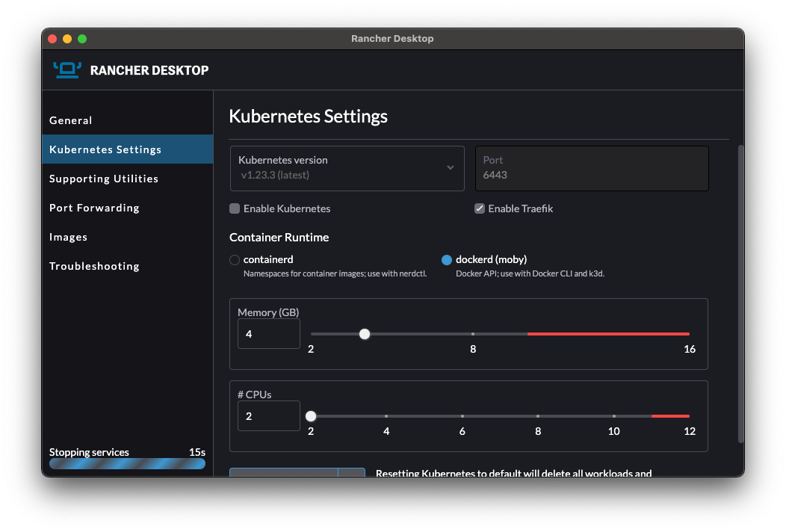Image resolution: width=786 pixels, height=532 pixels.
Task: Click the # CPUs number field
Action: (x=268, y=416)
